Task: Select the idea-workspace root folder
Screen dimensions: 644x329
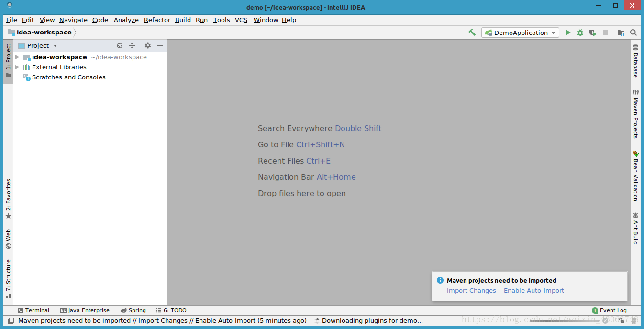Action: pyautogui.click(x=59, y=57)
